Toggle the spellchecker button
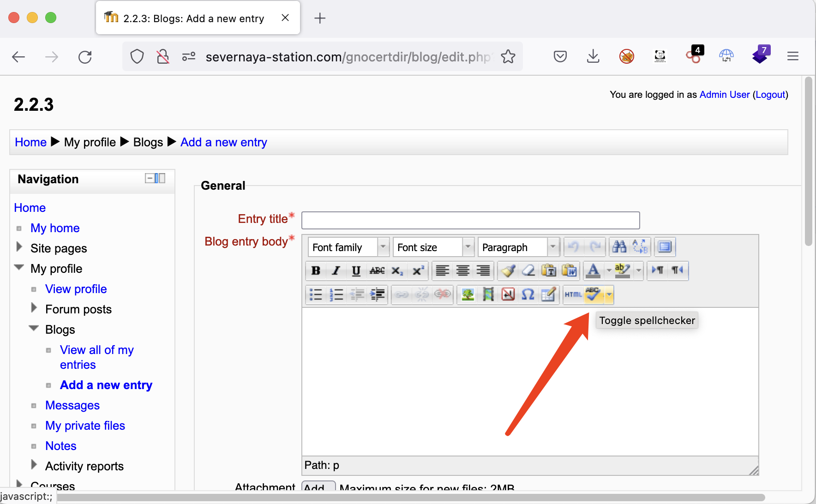 click(x=593, y=294)
